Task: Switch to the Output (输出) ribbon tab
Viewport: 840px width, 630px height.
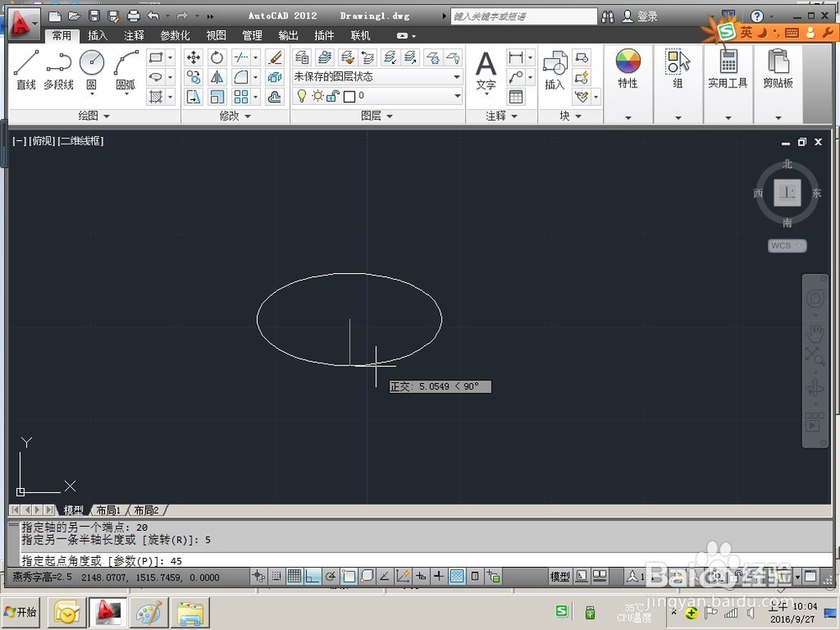Action: pos(288,35)
